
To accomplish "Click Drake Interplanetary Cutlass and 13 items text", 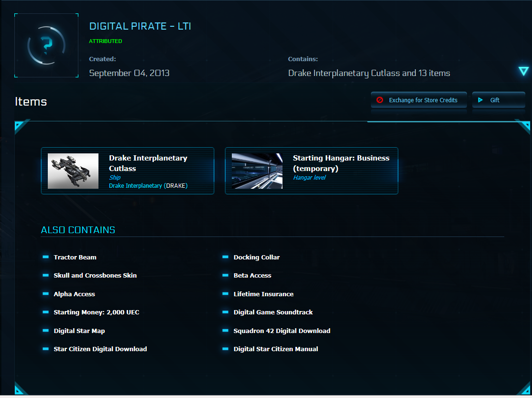I will click(369, 73).
